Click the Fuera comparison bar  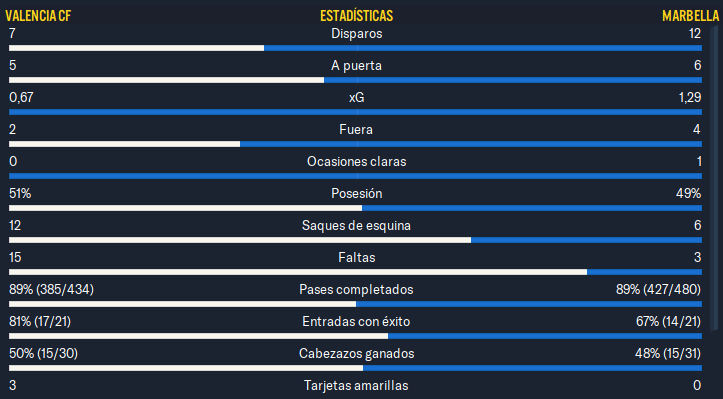point(356,144)
